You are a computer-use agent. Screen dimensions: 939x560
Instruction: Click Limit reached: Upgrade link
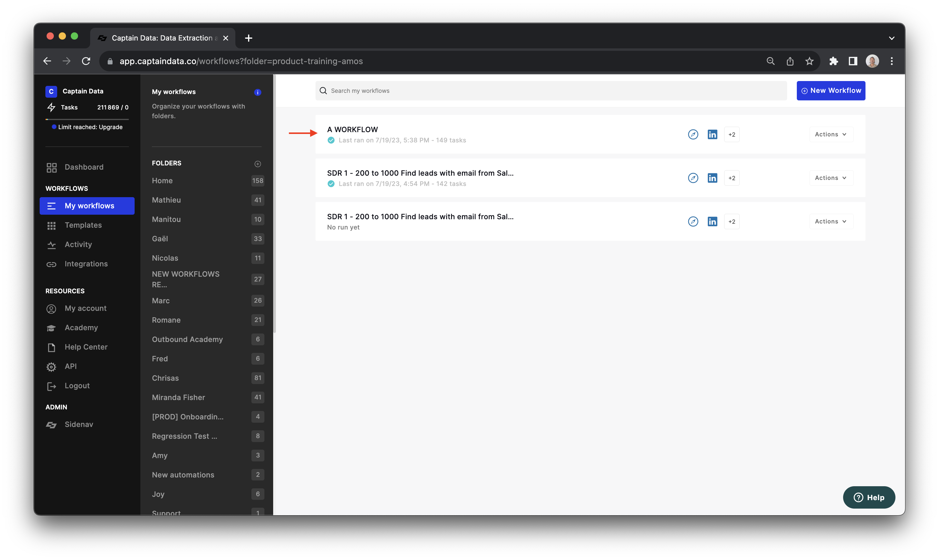90,127
